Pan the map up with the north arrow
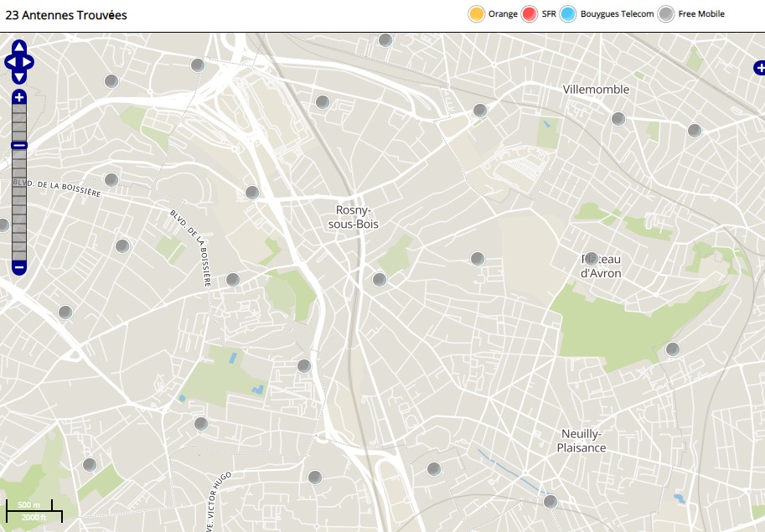This screenshot has height=532, width=765. tap(19, 48)
